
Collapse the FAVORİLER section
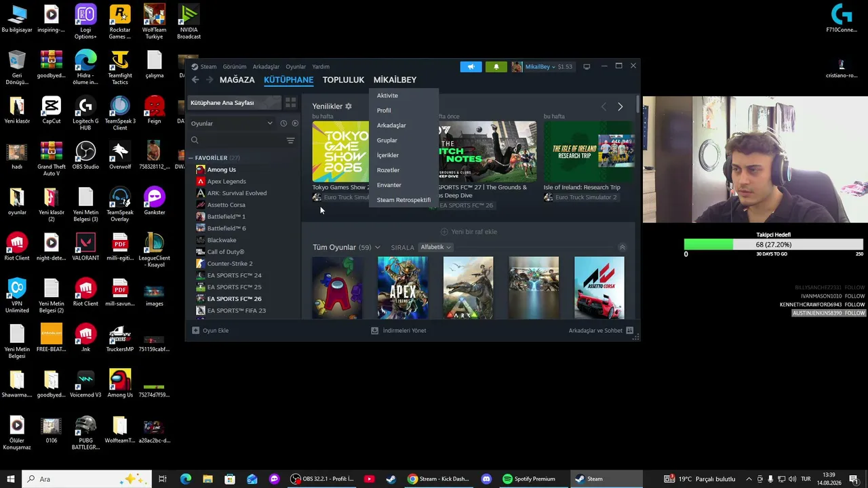(191, 158)
